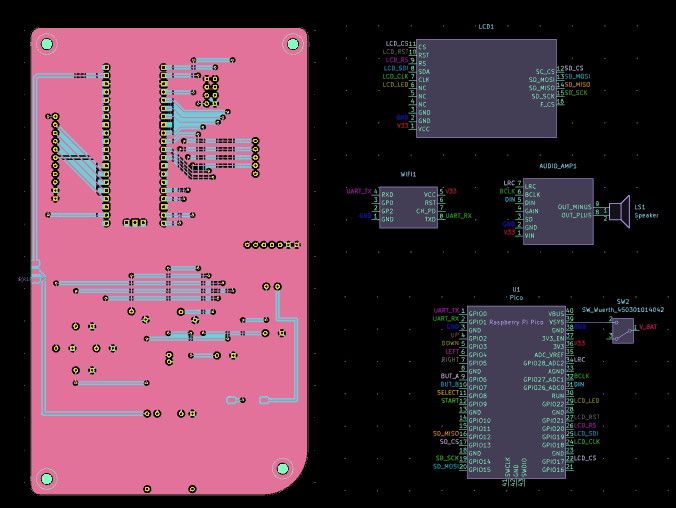The height and width of the screenshot is (508, 676).
Task: Click the LCD_LED label beside LCD1 pin 6
Action: click(395, 85)
